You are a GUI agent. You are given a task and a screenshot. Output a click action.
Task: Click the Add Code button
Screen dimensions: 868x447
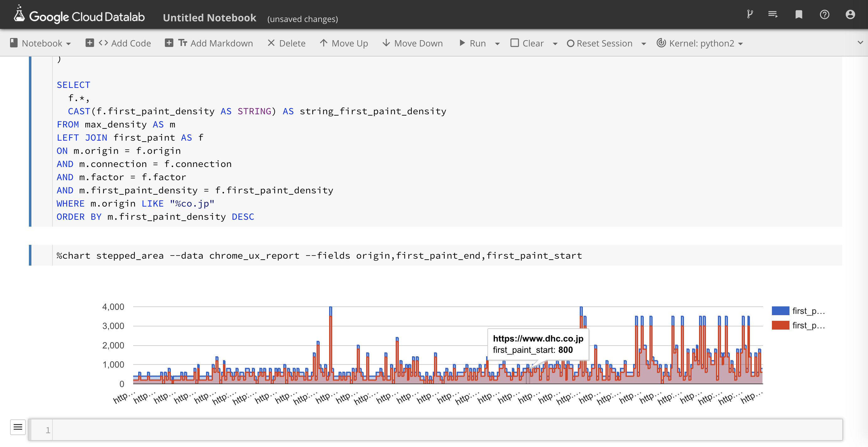(118, 43)
